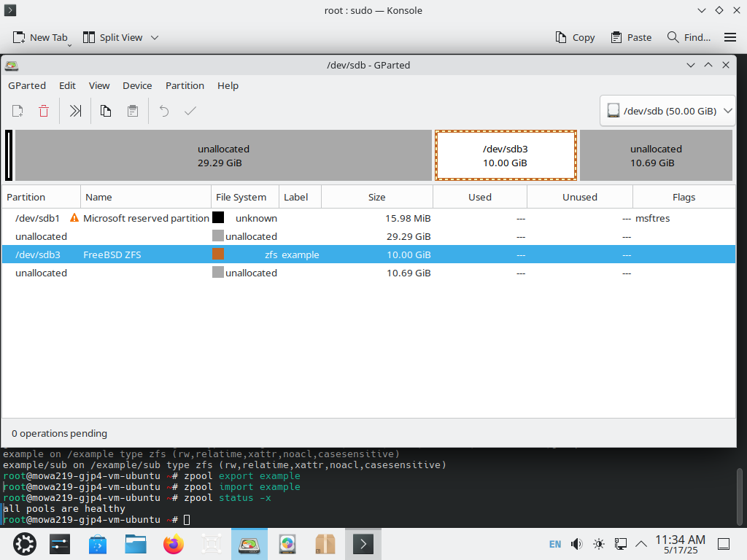
Task: Click the Konsole taskbar entry
Action: click(363, 544)
